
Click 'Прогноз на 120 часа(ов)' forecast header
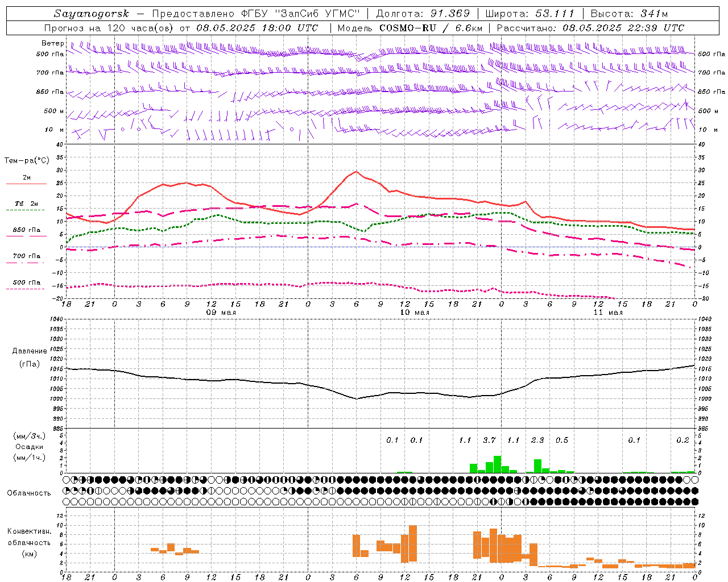109,28
